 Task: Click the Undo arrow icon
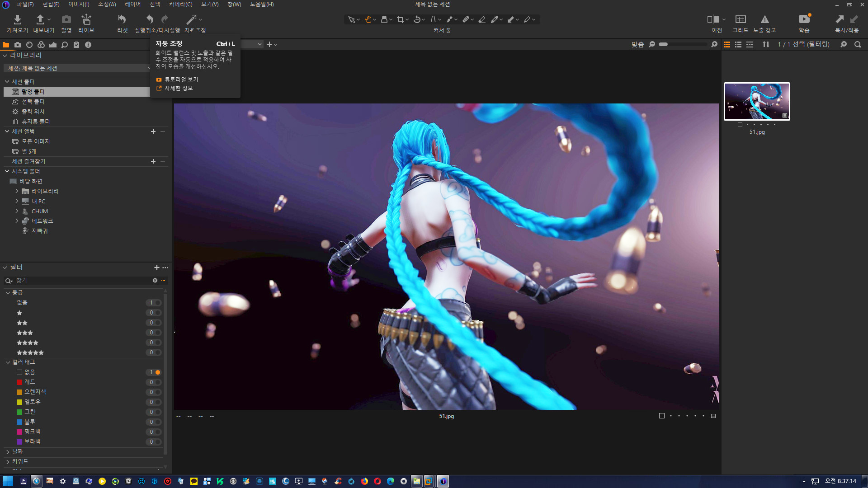point(150,19)
